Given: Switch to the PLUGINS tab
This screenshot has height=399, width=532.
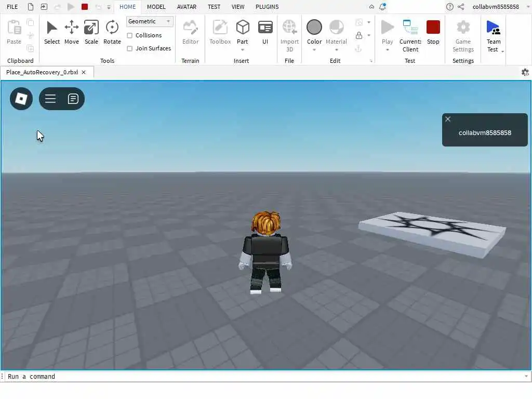Looking at the screenshot, I should (267, 7).
